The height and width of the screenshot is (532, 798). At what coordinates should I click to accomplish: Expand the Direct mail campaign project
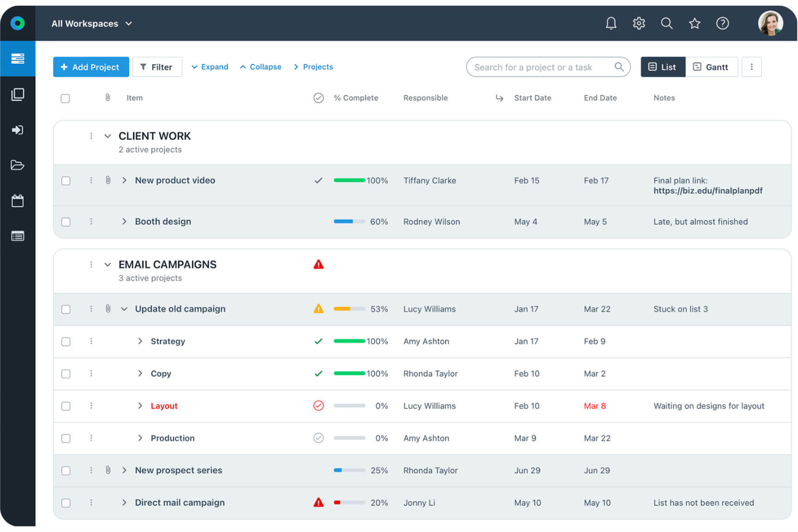(124, 502)
